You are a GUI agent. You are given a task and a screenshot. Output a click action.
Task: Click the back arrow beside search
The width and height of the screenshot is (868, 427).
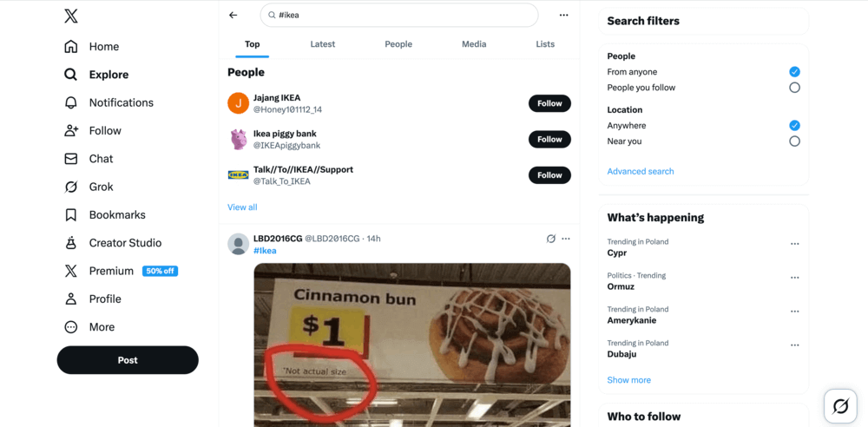click(x=233, y=15)
